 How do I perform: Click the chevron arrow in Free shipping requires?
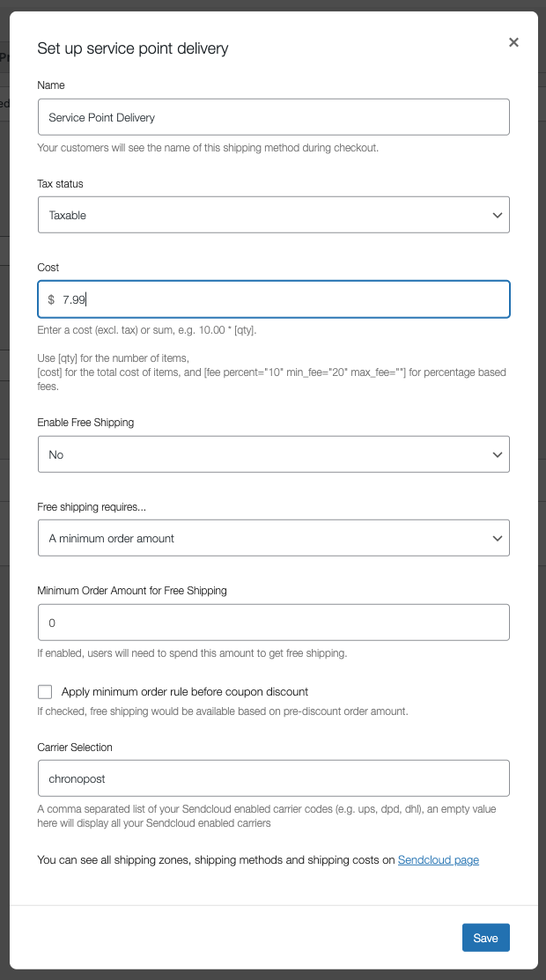tap(498, 538)
